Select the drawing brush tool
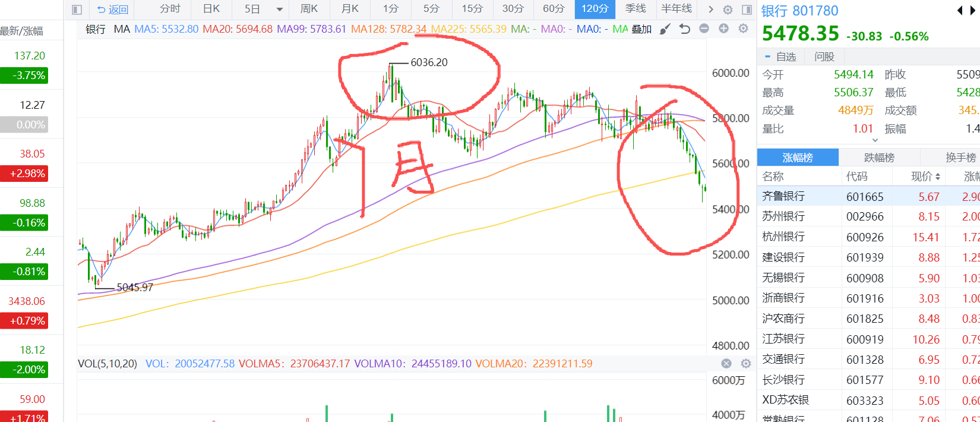The height and width of the screenshot is (422, 980). [665, 29]
